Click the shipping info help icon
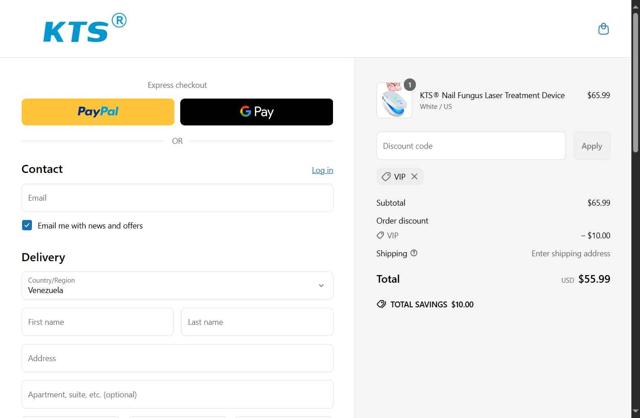 [x=414, y=253]
